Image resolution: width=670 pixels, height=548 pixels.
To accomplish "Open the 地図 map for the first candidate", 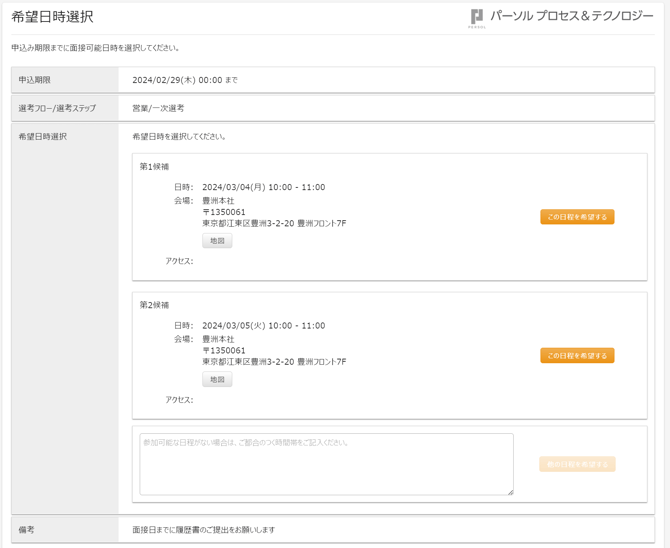I will click(x=217, y=241).
